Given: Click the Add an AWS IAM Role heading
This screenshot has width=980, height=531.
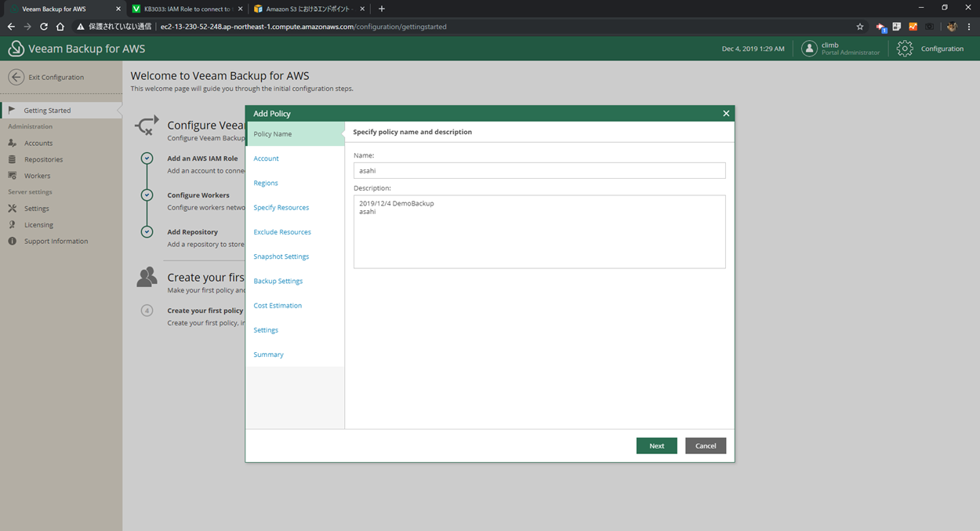Looking at the screenshot, I should click(x=202, y=158).
